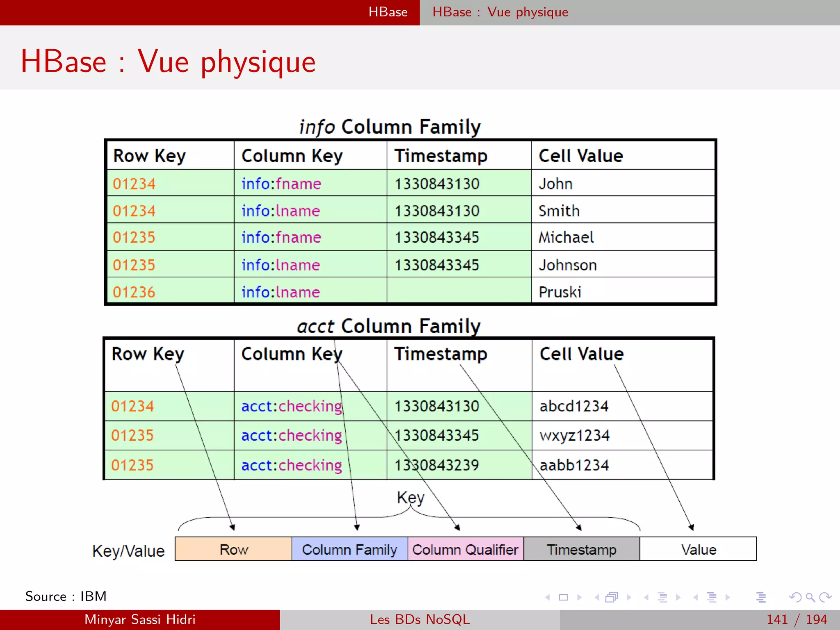Click the 'Column Key' header in the info table
The height and width of the screenshot is (630, 840).
pos(292,156)
